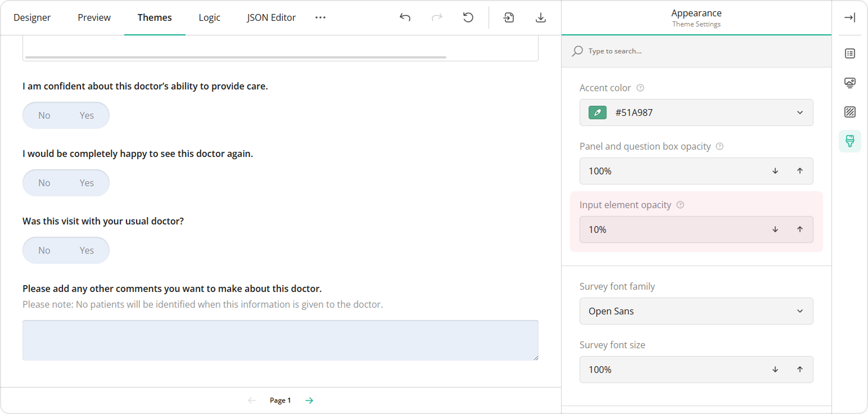Collapse the Theme Settings sidebar
Viewport: 868px width, 414px height.
[849, 17]
